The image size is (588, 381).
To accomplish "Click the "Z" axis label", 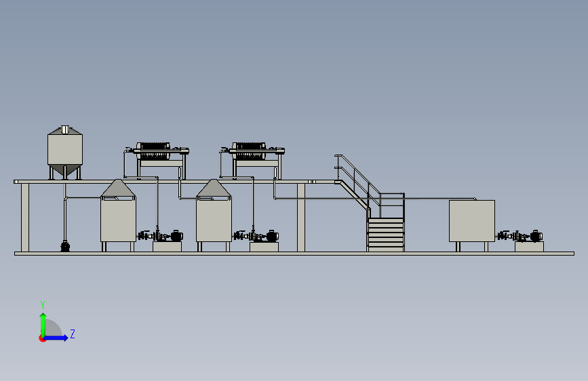I will tap(73, 334).
